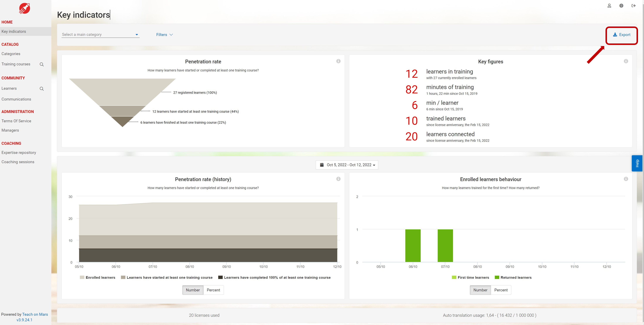Screen dimensions: 644x325
Task: Show info for Penetration rate (history)
Action: point(338,179)
